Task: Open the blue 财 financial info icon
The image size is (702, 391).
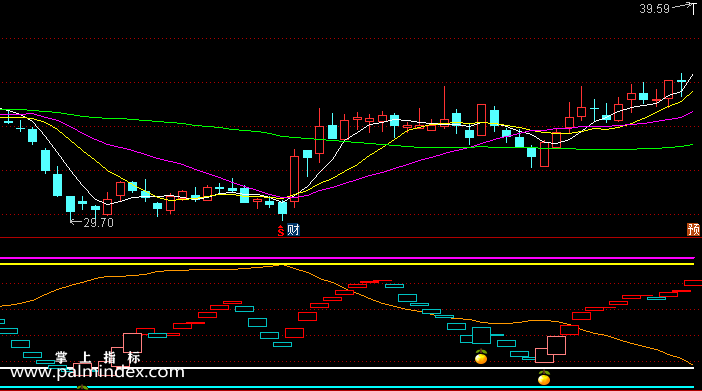Action: tap(293, 230)
